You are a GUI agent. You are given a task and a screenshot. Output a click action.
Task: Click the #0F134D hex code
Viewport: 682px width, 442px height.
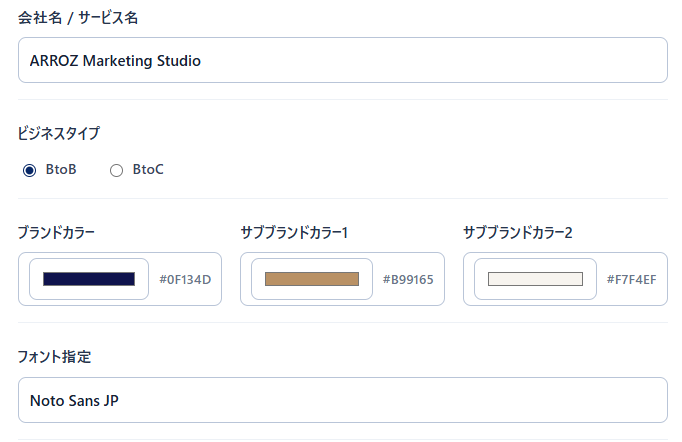pos(185,279)
